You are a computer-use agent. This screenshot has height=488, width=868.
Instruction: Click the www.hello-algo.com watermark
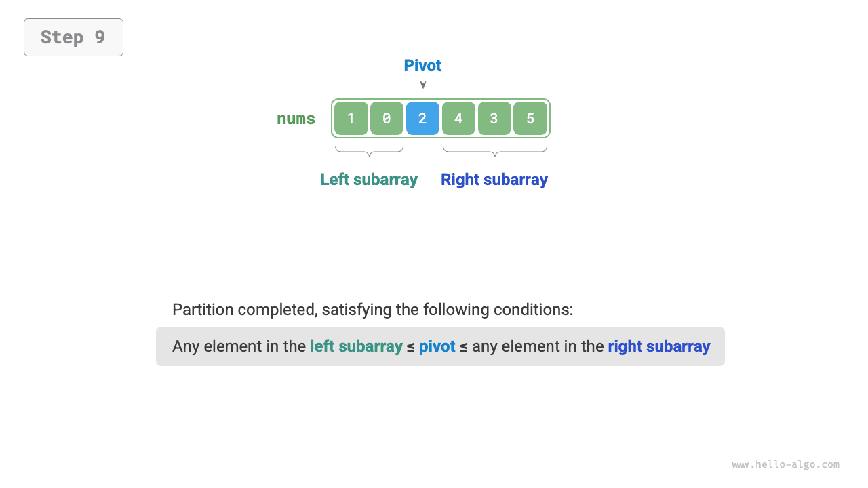pos(785,464)
